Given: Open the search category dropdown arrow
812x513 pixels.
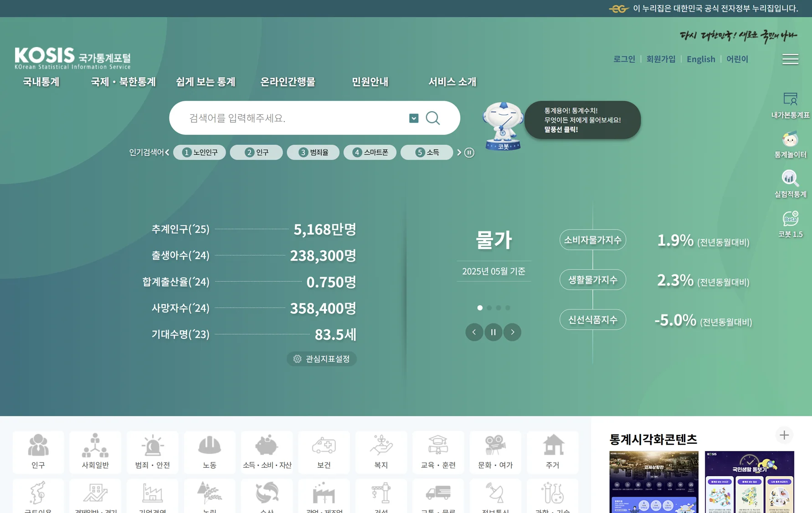Looking at the screenshot, I should pos(413,118).
